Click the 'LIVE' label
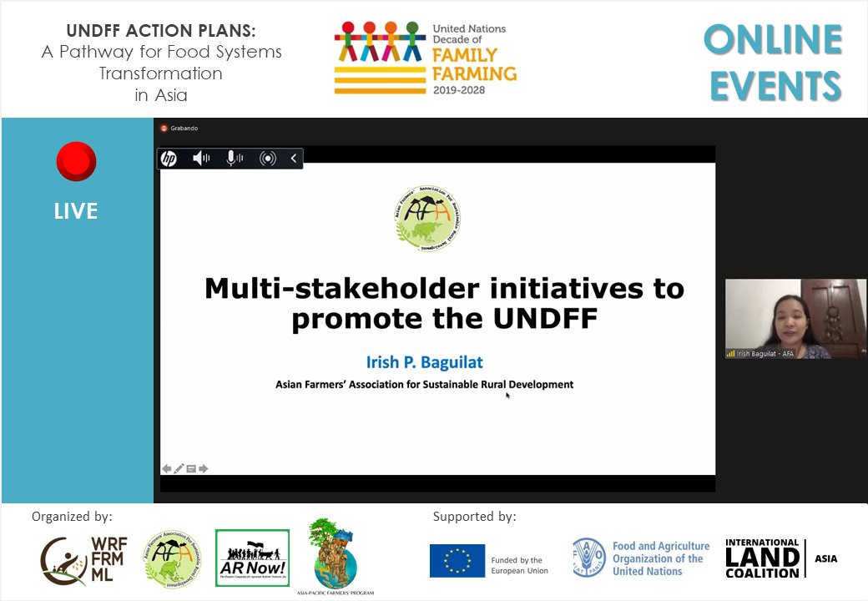The width and height of the screenshot is (868, 601). (x=76, y=211)
